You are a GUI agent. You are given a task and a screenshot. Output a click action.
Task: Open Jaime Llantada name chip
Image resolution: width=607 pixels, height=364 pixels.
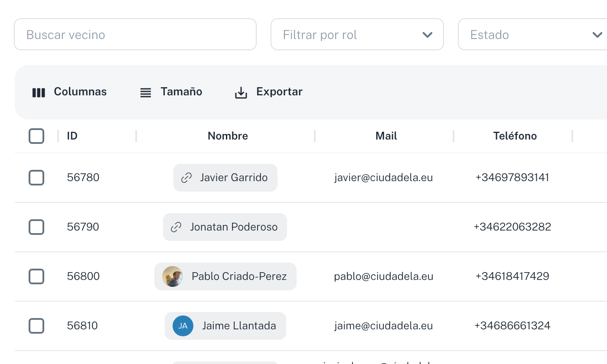click(x=225, y=326)
